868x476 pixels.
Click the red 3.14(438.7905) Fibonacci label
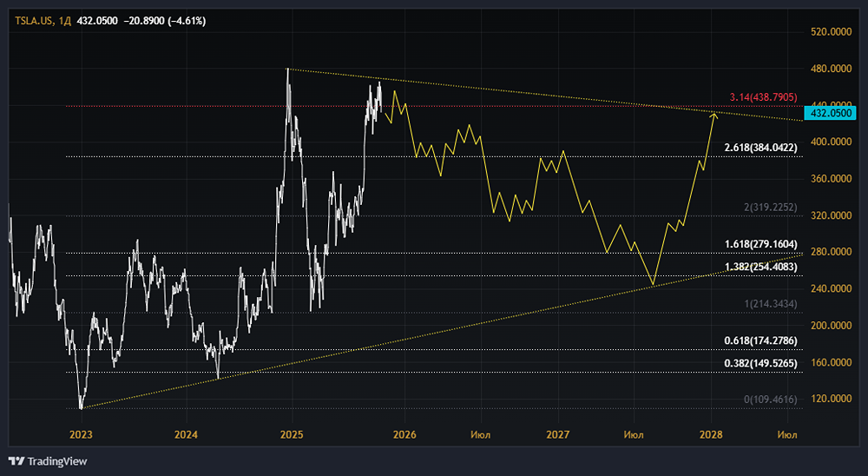[x=763, y=97]
